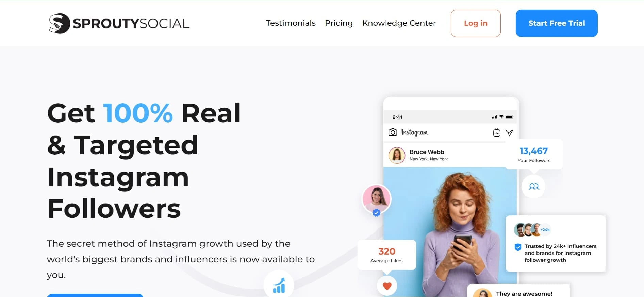The image size is (644, 297).
Task: Click the verified badge on pink avatar
Action: click(376, 213)
